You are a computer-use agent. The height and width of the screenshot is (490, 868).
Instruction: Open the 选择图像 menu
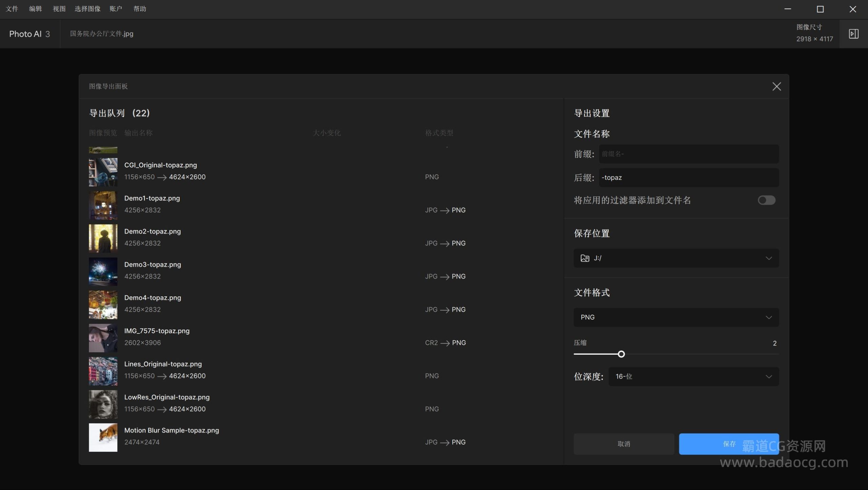pyautogui.click(x=87, y=9)
